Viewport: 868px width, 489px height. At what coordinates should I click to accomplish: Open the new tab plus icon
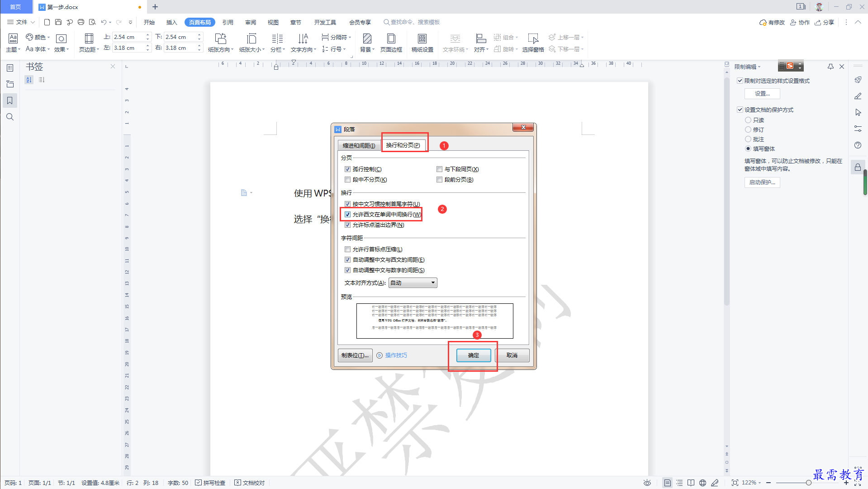(x=155, y=7)
